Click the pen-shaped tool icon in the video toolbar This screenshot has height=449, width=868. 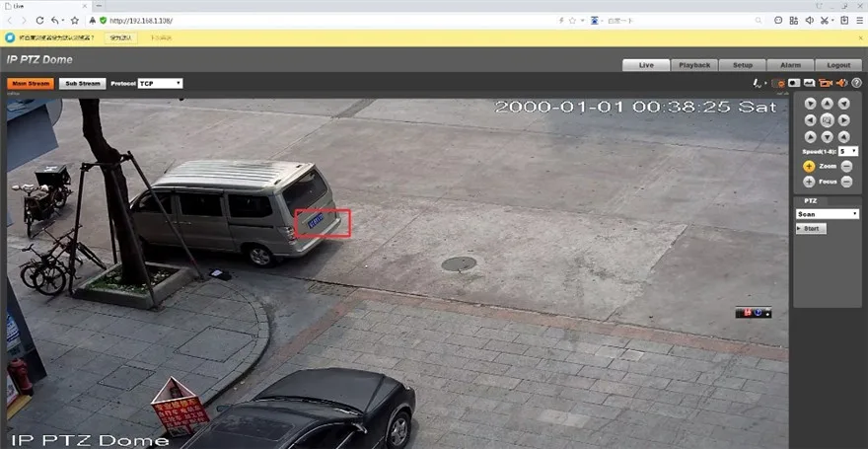[x=758, y=83]
